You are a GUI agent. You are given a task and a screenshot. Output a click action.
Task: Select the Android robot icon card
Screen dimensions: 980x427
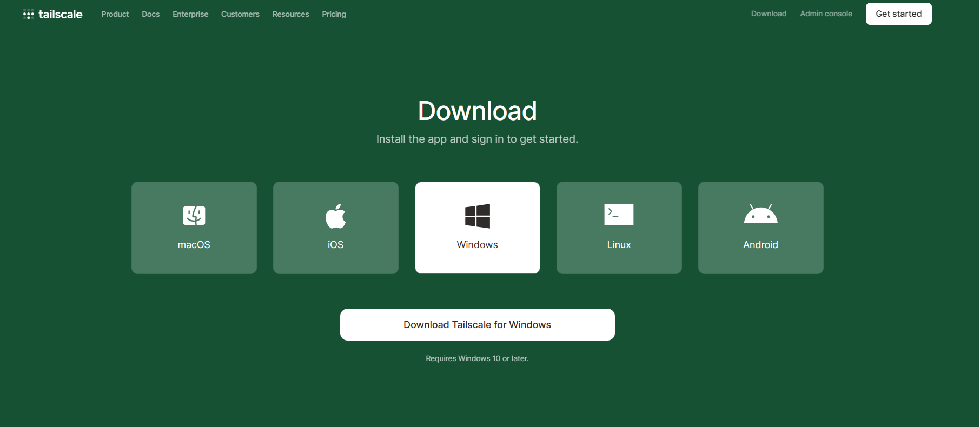761,228
